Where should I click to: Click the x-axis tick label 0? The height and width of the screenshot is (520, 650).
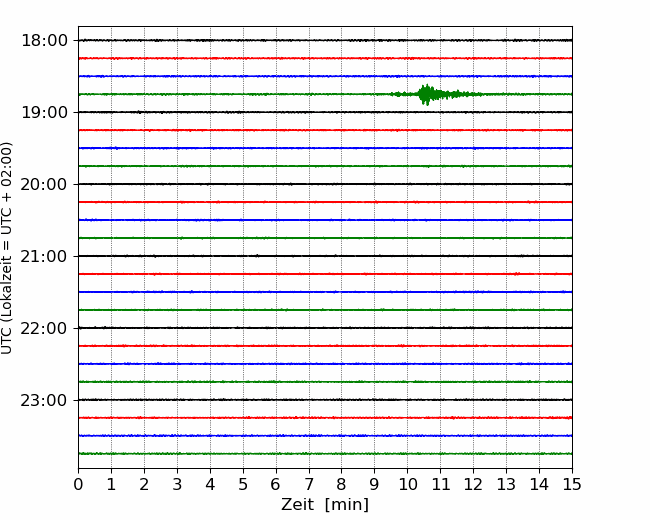(78, 484)
